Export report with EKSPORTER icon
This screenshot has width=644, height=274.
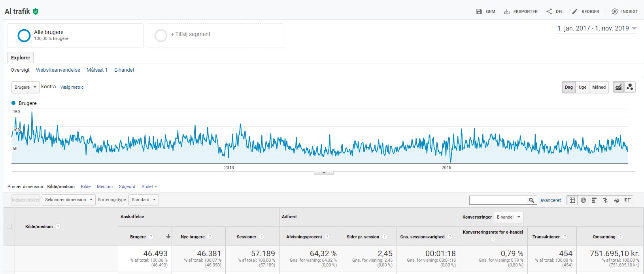click(507, 11)
